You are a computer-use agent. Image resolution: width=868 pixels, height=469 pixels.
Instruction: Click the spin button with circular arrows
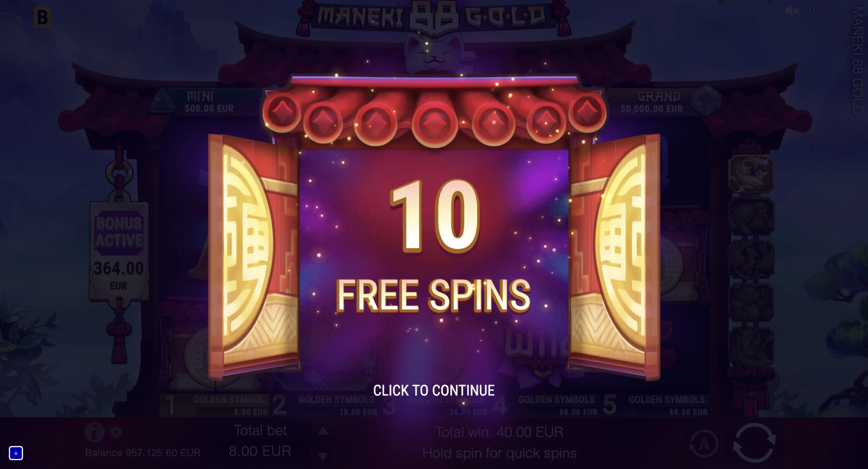754,443
